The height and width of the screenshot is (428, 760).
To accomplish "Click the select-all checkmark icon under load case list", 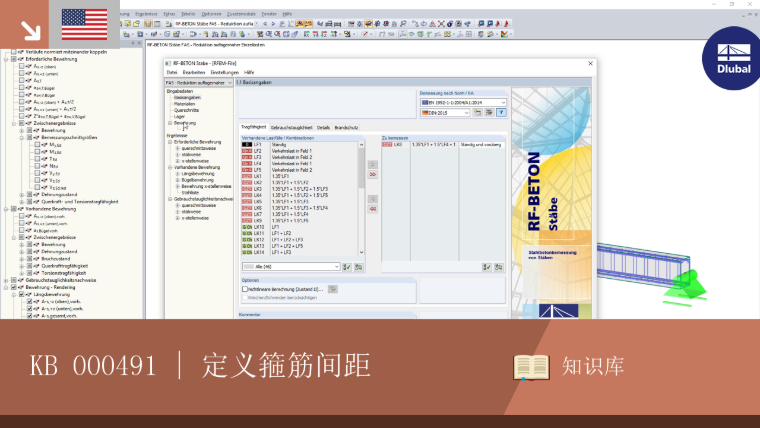I will [347, 267].
